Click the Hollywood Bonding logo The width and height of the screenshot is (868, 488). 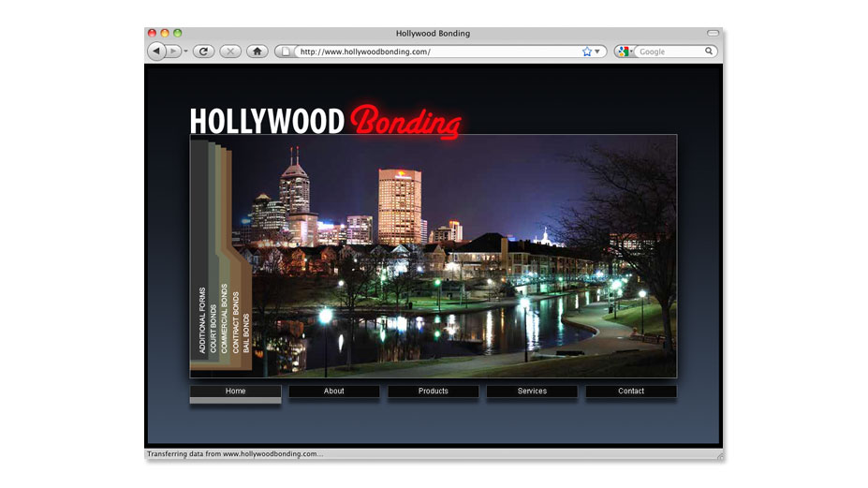point(326,121)
